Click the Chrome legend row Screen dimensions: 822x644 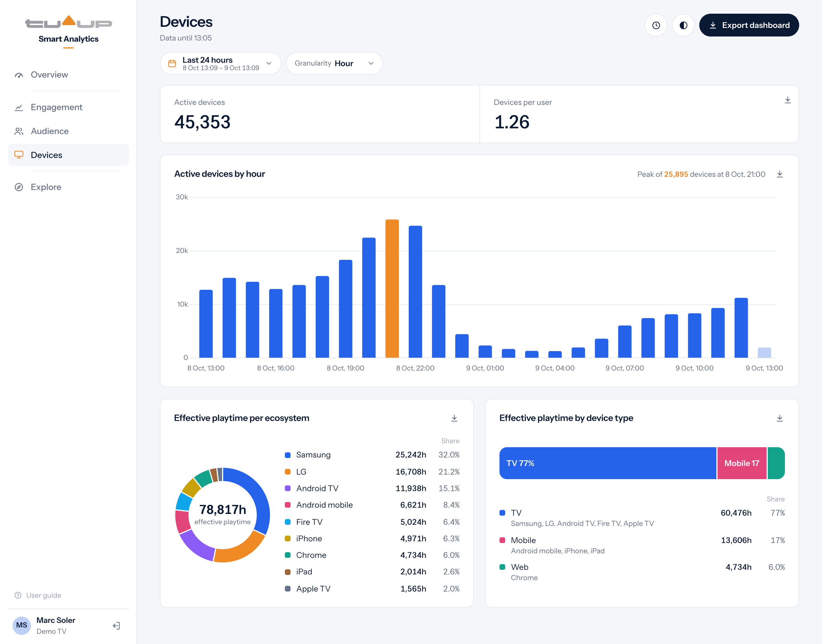(372, 555)
